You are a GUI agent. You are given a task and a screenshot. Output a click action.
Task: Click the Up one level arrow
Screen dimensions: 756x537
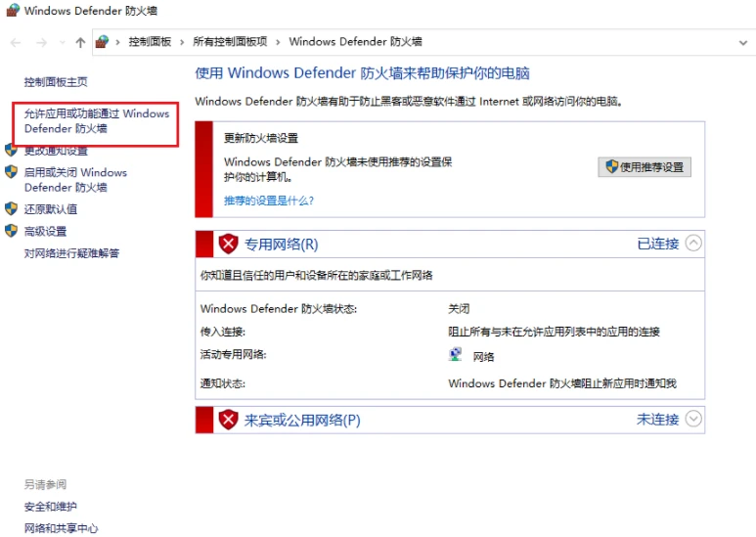[80, 42]
